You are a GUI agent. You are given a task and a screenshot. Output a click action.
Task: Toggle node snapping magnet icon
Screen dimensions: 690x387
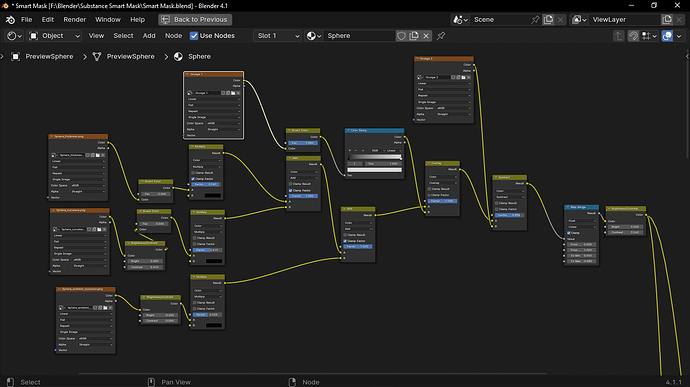[633, 36]
